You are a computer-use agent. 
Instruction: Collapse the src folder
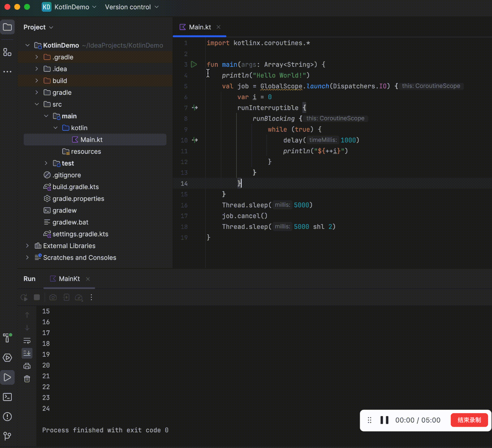37,104
